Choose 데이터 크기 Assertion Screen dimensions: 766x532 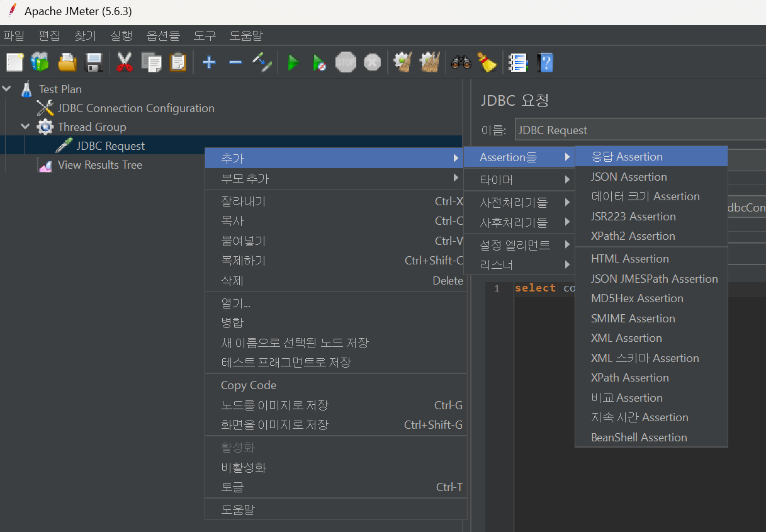[651, 196]
